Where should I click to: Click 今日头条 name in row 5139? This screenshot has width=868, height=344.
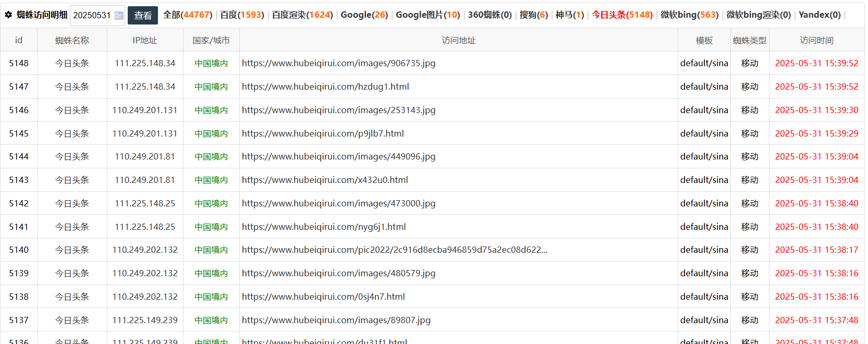point(72,273)
